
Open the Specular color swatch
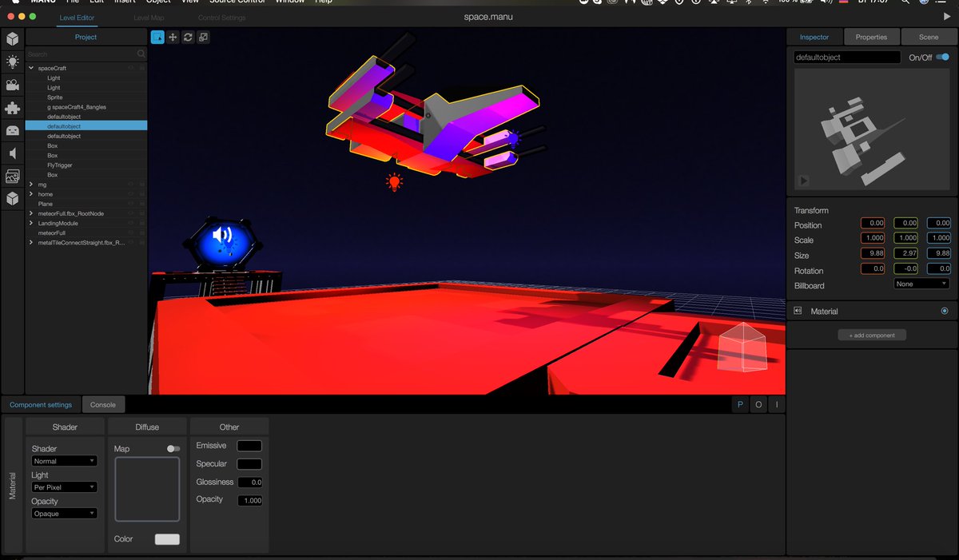pyautogui.click(x=249, y=464)
